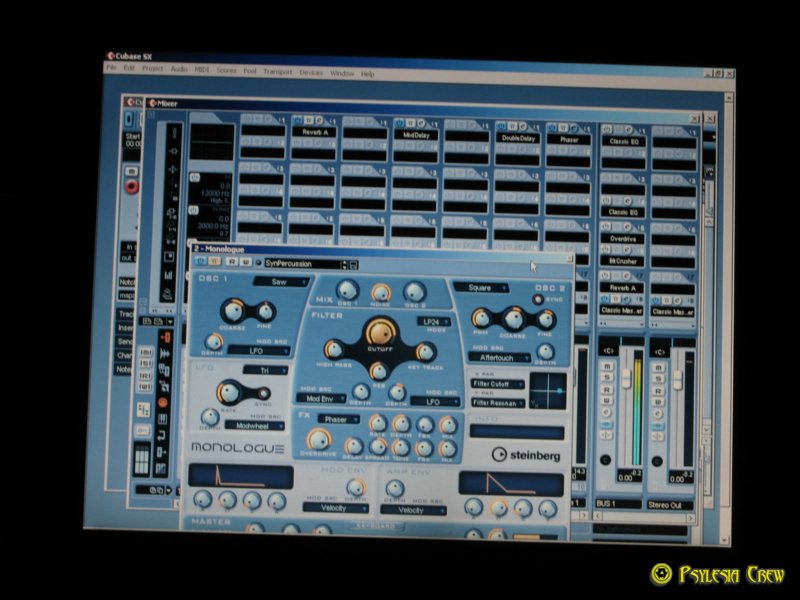Click the Stereo Out volume fader handle

pyautogui.click(x=678, y=379)
